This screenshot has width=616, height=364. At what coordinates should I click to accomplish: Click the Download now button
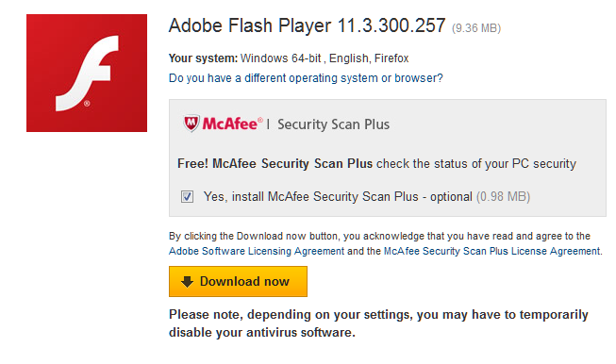(238, 282)
